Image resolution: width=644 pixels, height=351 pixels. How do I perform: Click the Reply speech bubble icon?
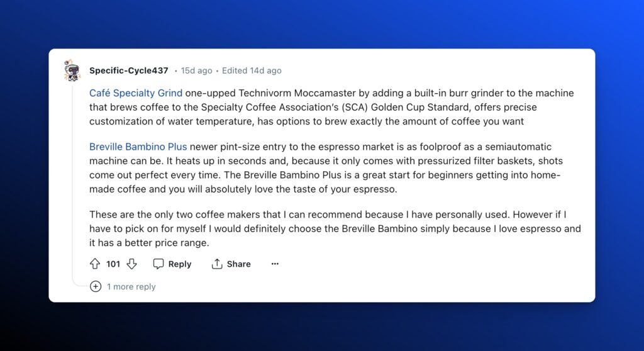(158, 264)
